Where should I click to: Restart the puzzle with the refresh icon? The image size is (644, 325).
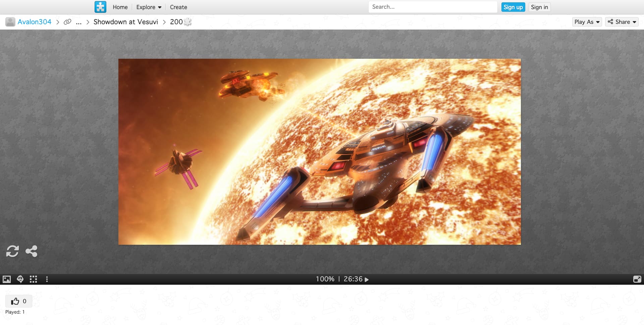[12, 251]
